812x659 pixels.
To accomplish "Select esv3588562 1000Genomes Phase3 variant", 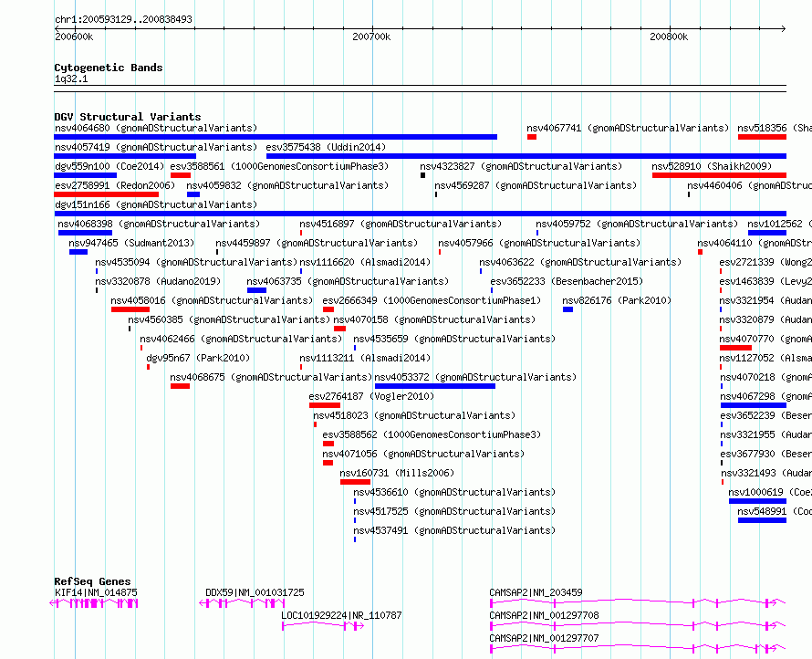I will click(432, 434).
